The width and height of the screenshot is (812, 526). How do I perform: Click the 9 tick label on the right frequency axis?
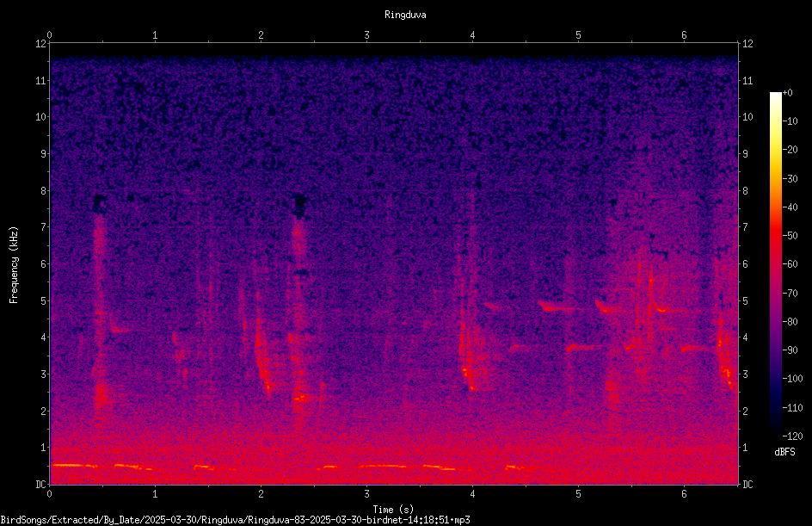pos(745,154)
